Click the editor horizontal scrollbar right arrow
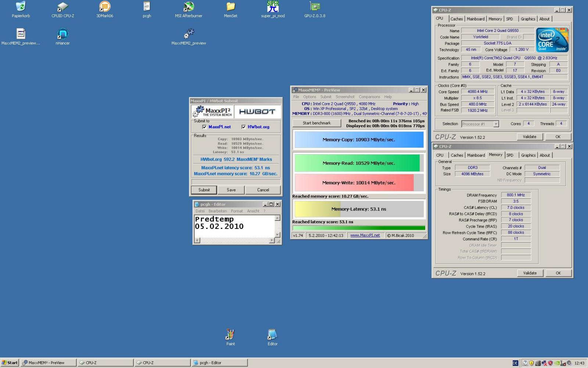Screen dimensions: 588x368 272,241
